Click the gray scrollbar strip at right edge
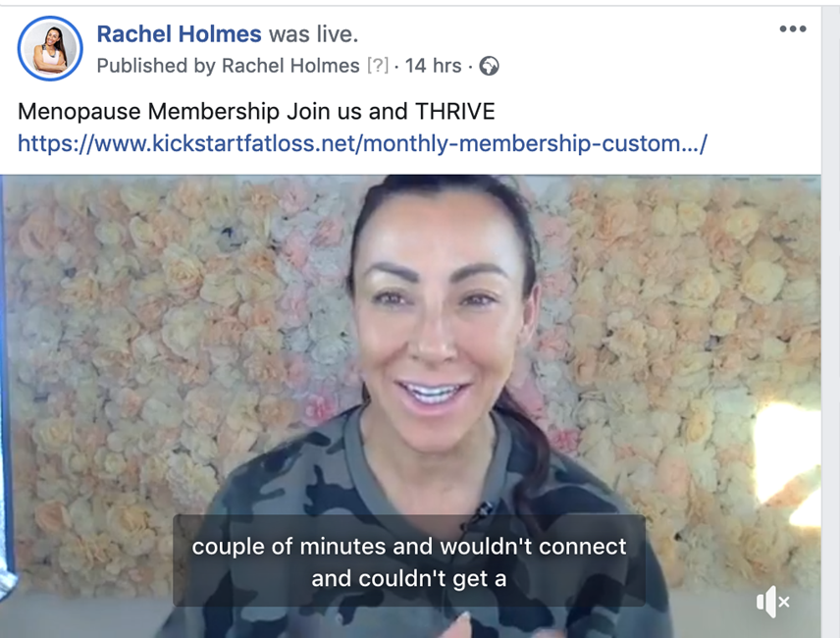 point(831,321)
